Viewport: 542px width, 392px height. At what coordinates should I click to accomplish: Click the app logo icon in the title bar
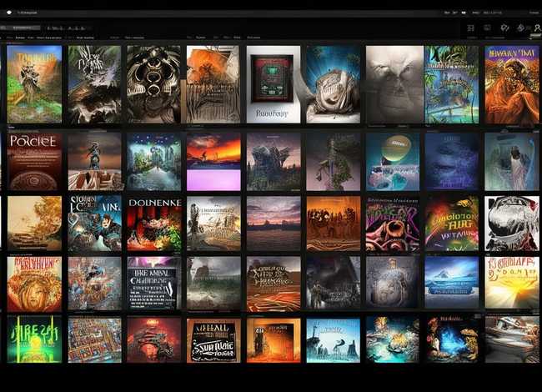pyautogui.click(x=8, y=13)
